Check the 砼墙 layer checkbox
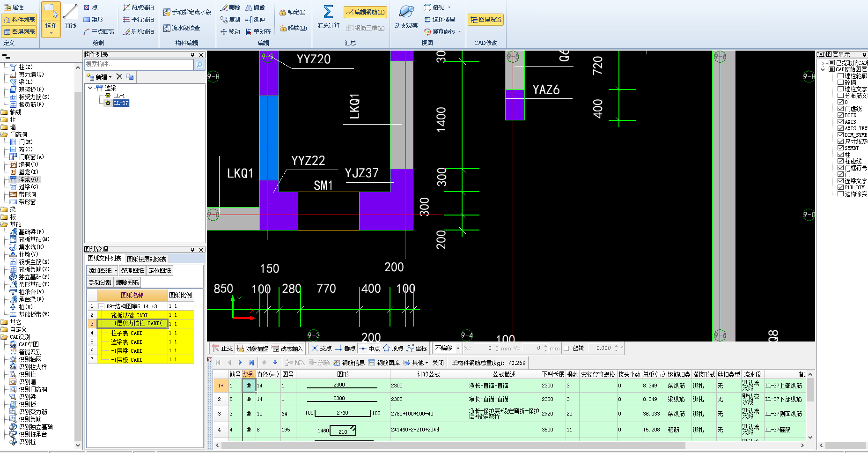868x453 pixels. click(x=841, y=82)
